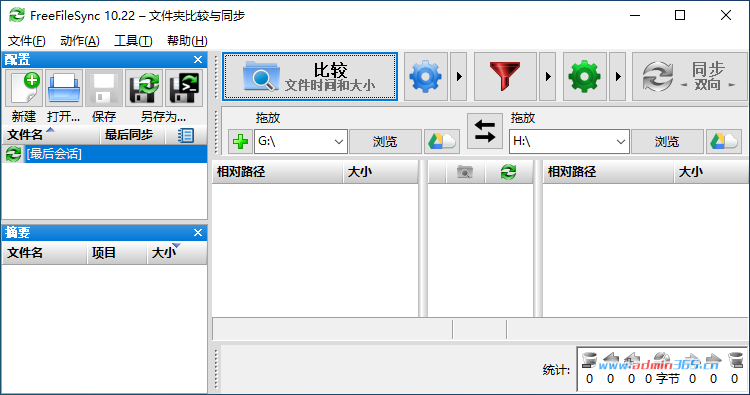Save as batch job icon
Image resolution: width=750 pixels, height=395 pixels.
pyautogui.click(x=184, y=88)
